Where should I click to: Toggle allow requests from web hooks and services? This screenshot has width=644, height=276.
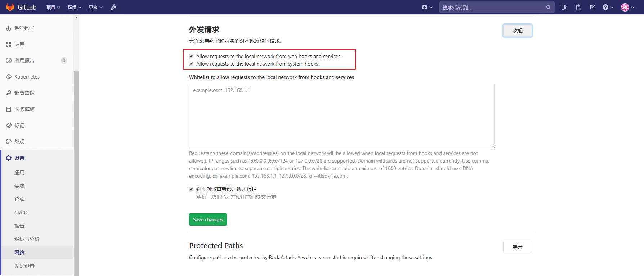coord(191,56)
